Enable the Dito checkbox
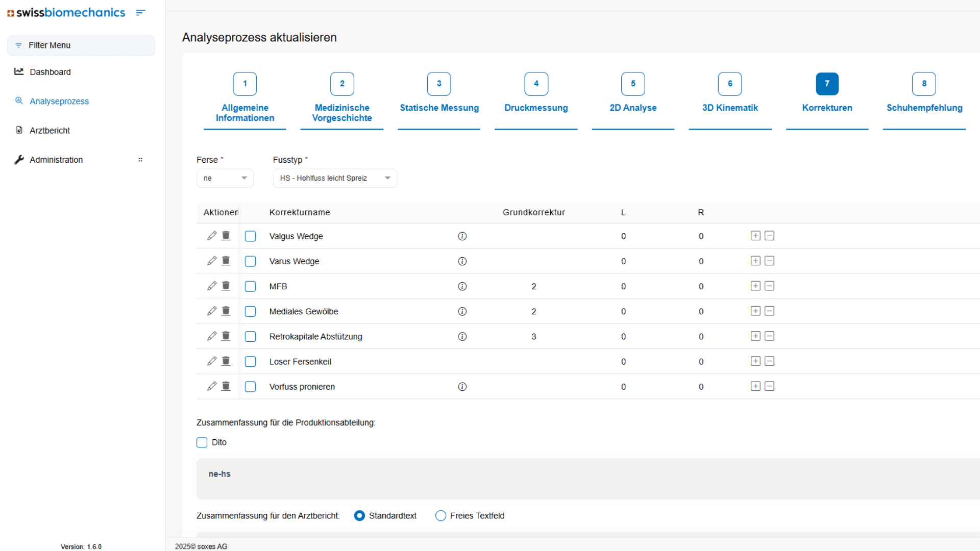This screenshot has height=551, width=980. (202, 442)
